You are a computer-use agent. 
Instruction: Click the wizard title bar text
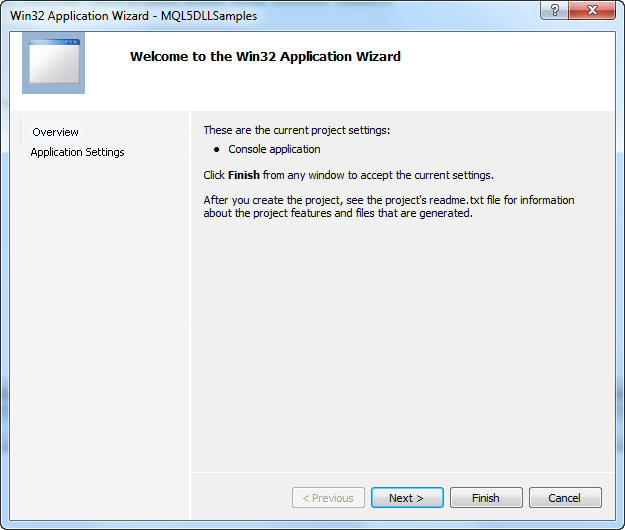(134, 16)
